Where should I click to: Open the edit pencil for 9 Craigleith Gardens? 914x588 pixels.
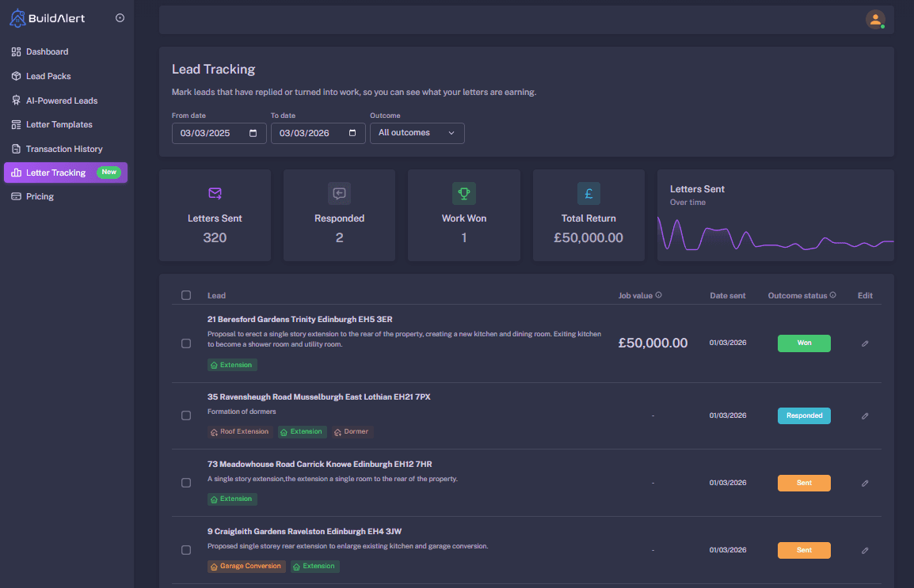[864, 549]
